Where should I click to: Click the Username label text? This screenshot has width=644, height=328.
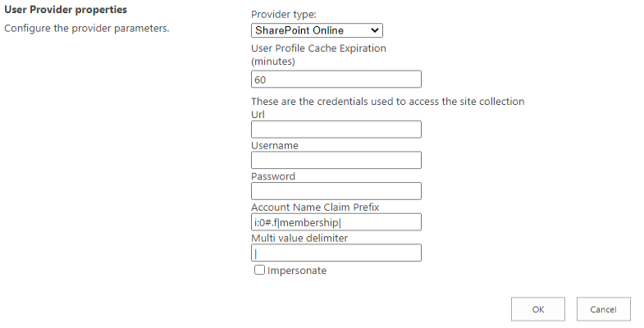pos(275,145)
